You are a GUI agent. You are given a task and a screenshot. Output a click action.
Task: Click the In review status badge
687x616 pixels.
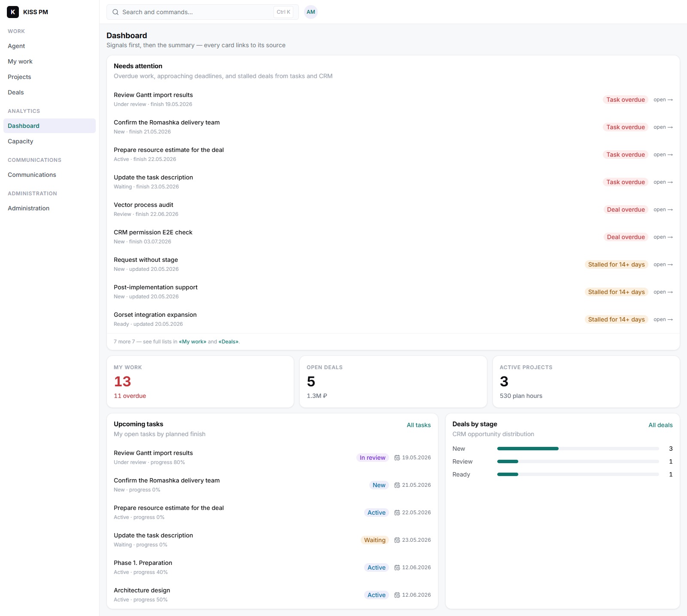coord(373,458)
